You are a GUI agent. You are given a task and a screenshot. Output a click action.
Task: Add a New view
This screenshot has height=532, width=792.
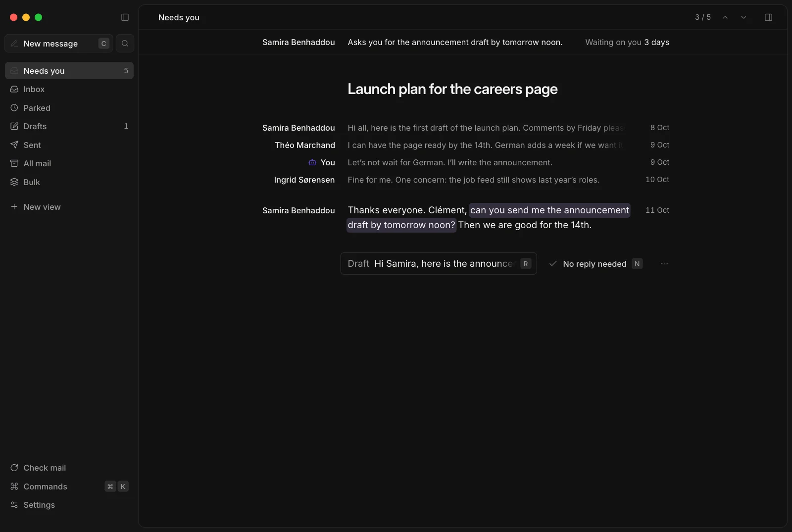69,207
